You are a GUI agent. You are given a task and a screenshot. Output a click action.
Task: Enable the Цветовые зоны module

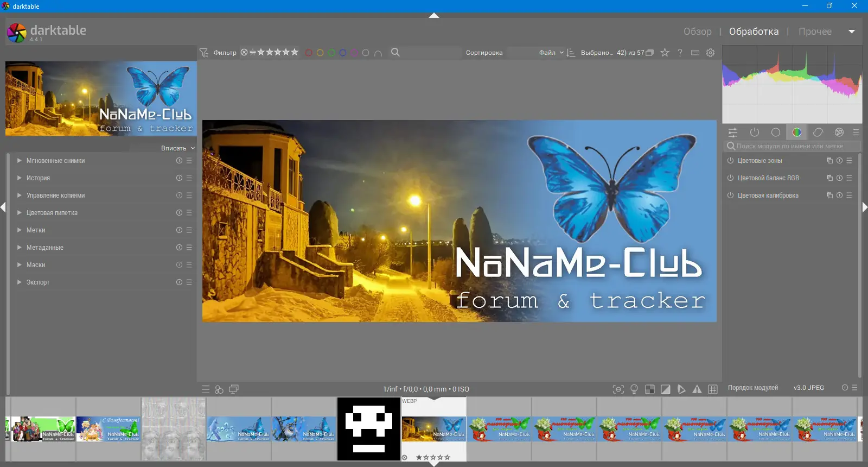pyautogui.click(x=731, y=161)
